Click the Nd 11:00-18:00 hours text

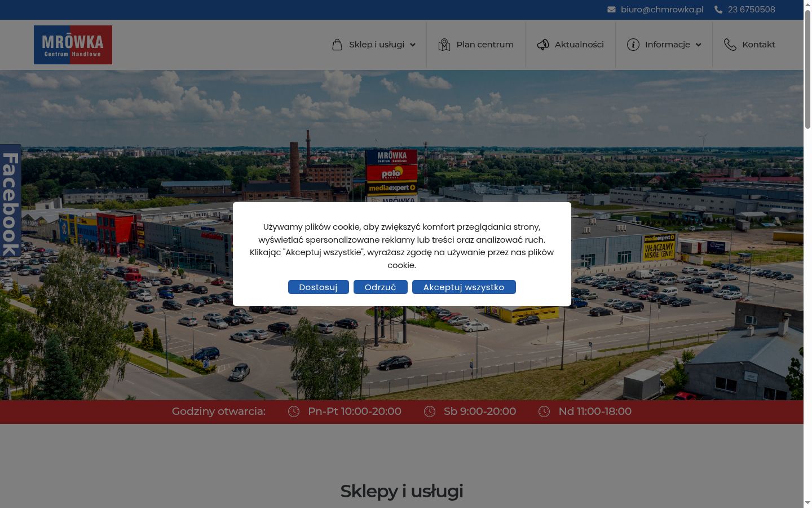point(595,411)
